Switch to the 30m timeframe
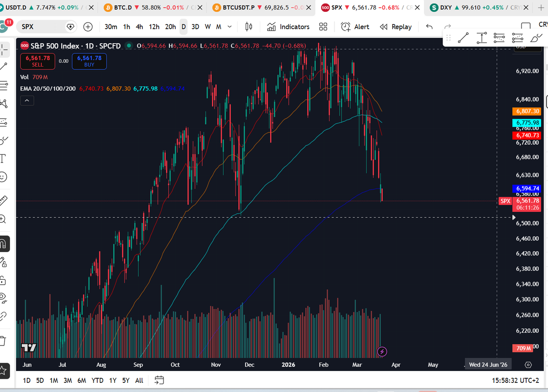The width and height of the screenshot is (548, 392). tap(111, 27)
